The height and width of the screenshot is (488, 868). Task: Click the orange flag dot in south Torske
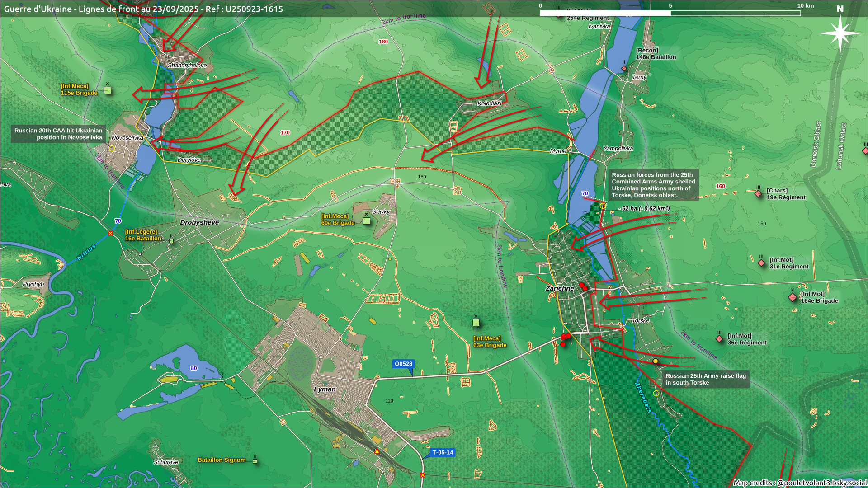[656, 361]
